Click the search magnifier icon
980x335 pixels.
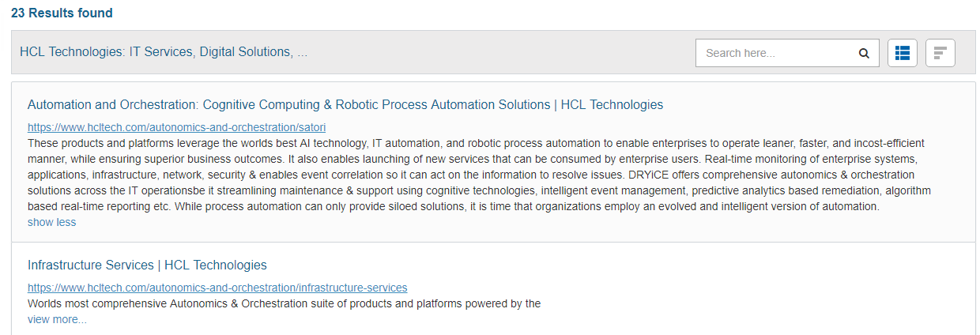(x=864, y=54)
